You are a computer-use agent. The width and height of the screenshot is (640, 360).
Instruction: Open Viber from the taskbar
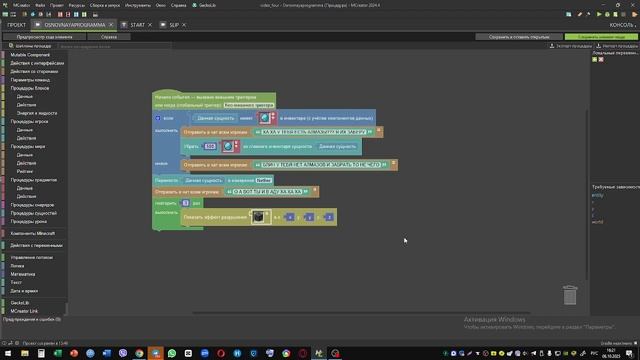(123, 353)
